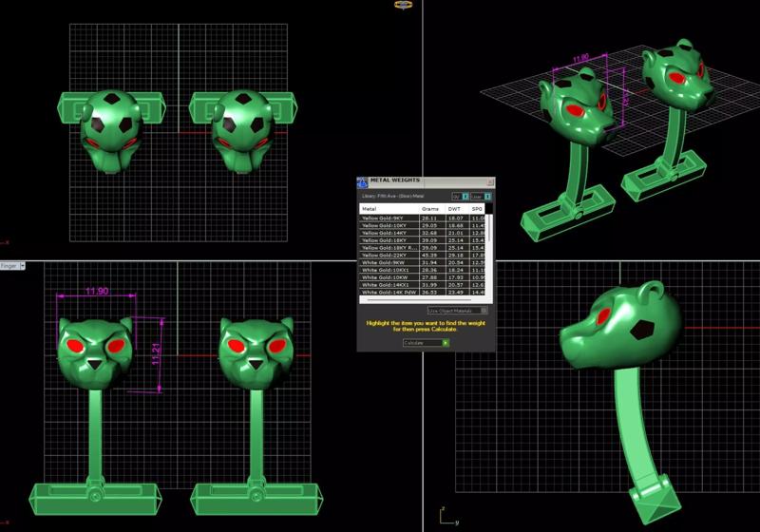Click the 23.49 DWT cell
This screenshot has width=760, height=532.
pos(456,293)
